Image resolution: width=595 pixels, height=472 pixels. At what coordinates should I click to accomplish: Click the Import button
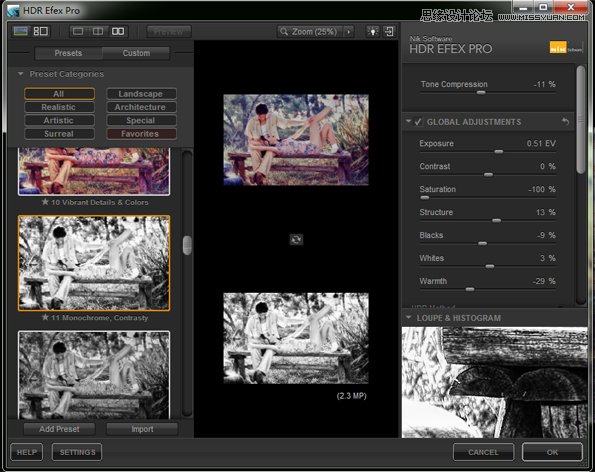[142, 429]
